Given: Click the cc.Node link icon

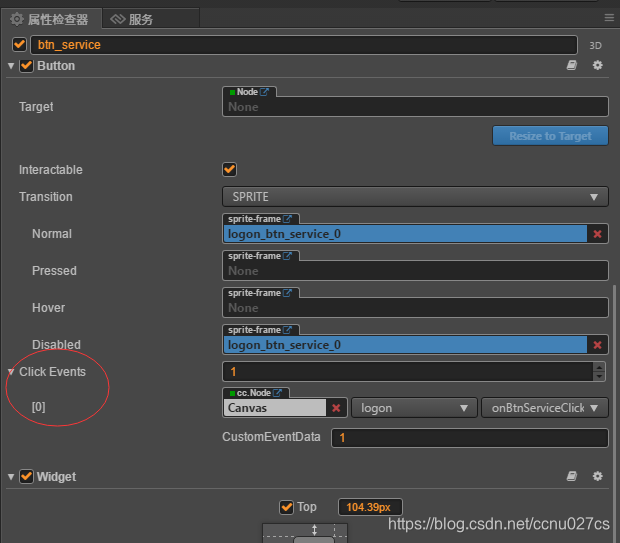Looking at the screenshot, I should click(278, 393).
